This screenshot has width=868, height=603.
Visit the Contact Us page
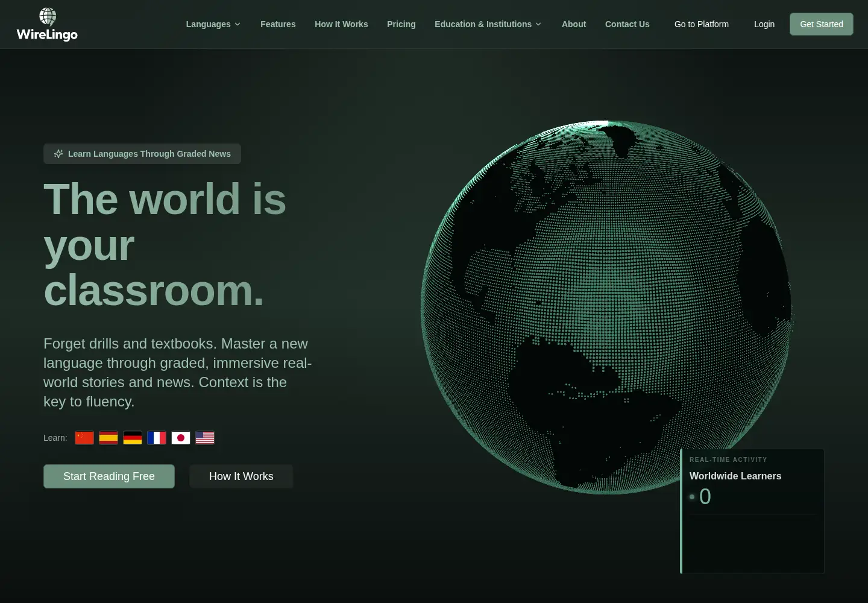click(x=627, y=24)
